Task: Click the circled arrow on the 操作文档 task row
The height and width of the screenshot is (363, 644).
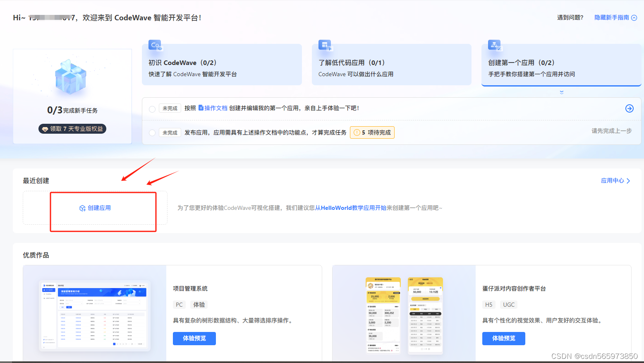Action: coord(630,108)
